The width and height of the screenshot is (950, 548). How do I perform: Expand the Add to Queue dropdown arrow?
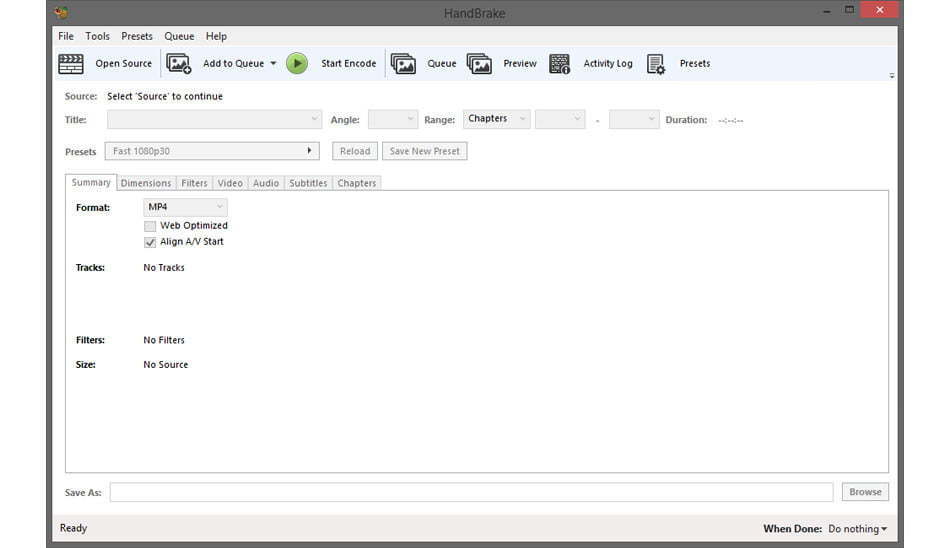273,64
